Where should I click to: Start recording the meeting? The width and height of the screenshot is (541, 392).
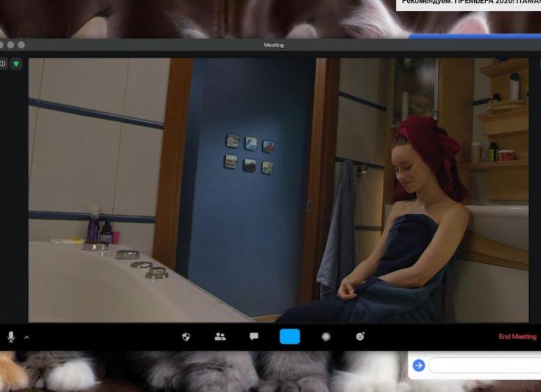326,336
